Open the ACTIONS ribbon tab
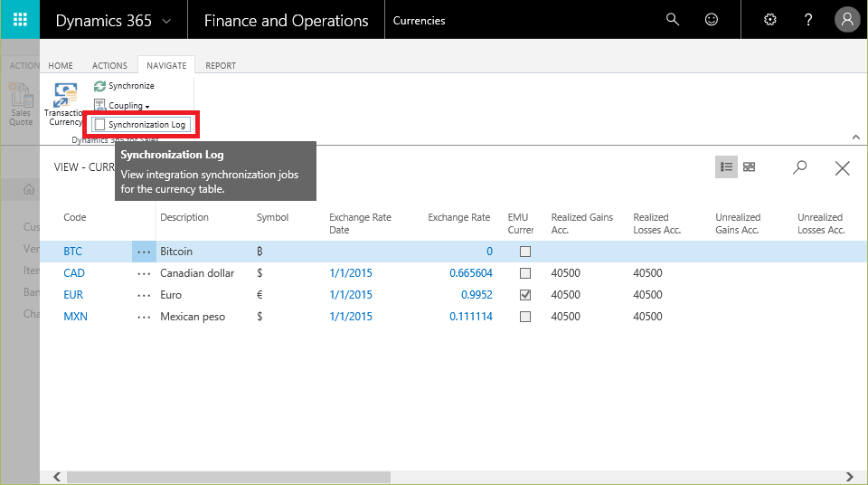The height and width of the screenshot is (485, 868). coord(109,65)
